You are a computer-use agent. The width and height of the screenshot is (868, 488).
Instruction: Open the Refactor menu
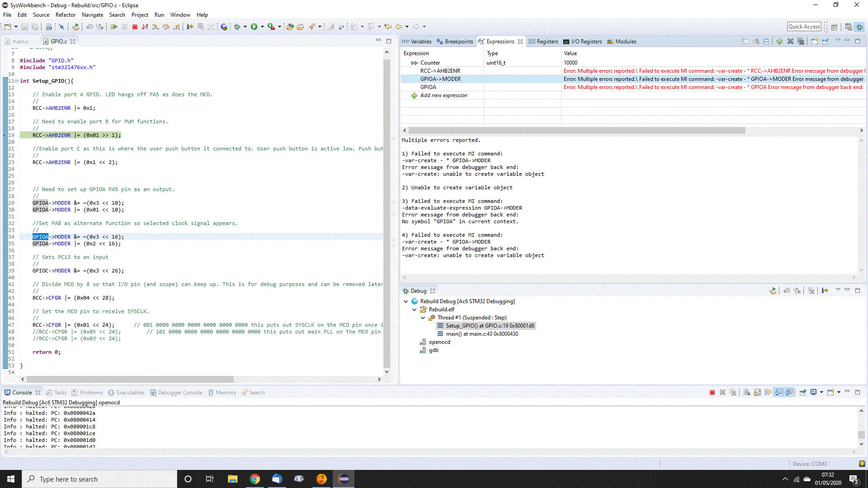(x=65, y=14)
